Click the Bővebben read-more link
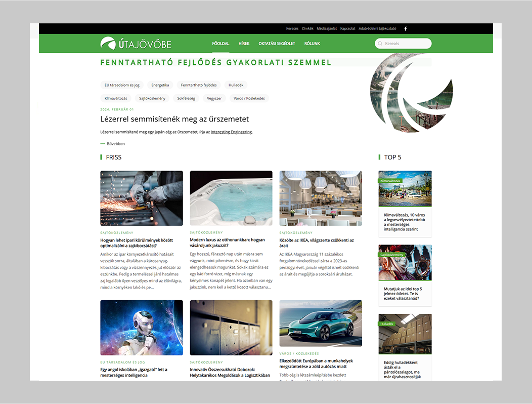 [x=115, y=144]
